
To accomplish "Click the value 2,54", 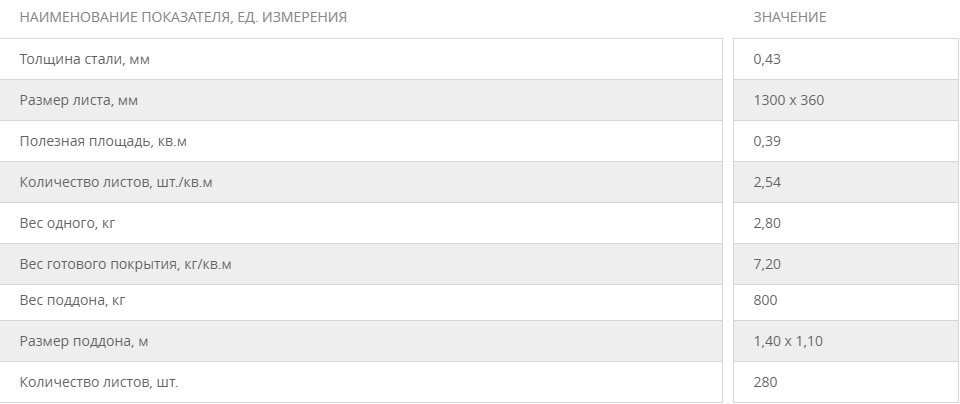I will (x=767, y=182).
